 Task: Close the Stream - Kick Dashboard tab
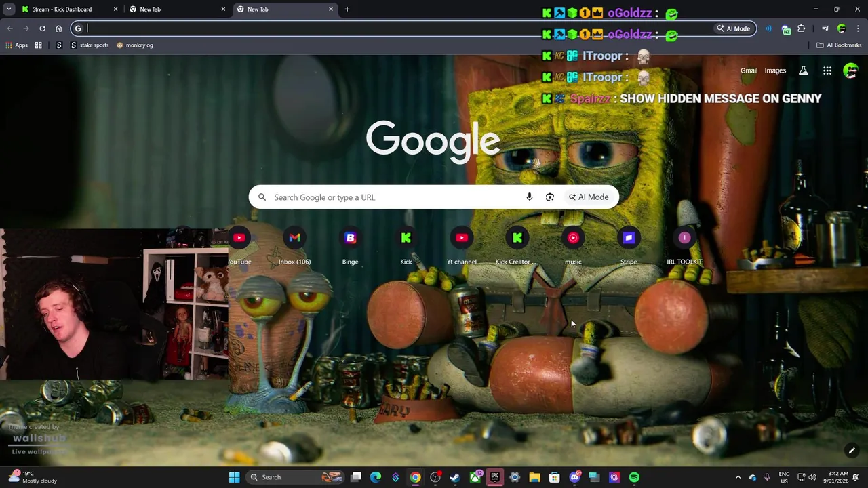pos(115,9)
